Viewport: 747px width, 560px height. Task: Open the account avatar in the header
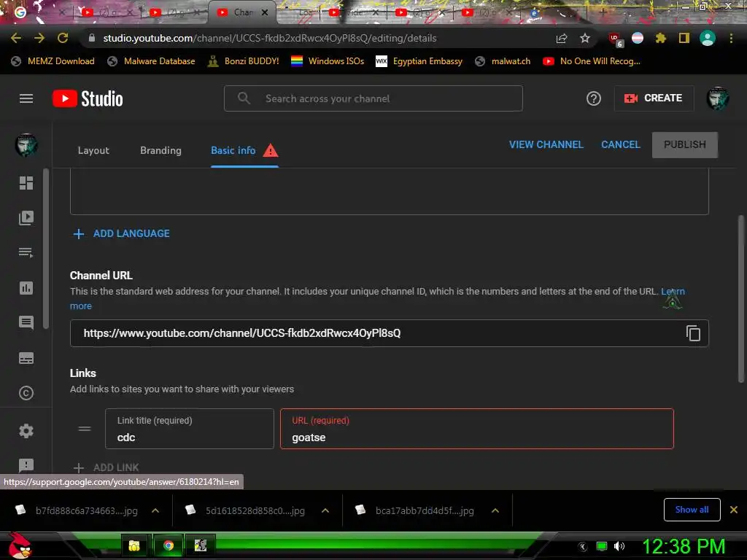coord(718,98)
